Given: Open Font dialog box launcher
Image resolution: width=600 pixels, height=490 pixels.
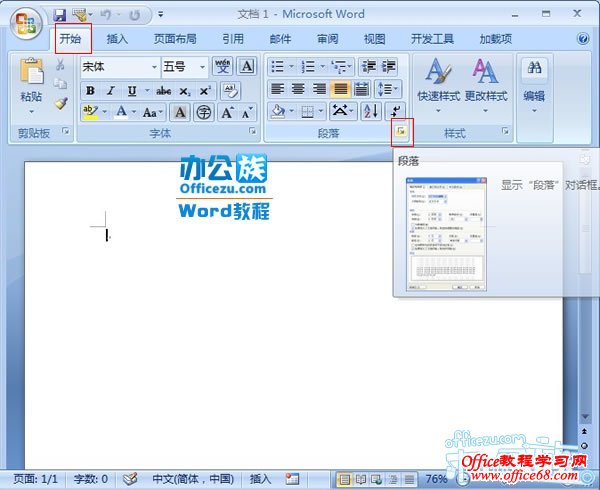Looking at the screenshot, I should point(252,131).
